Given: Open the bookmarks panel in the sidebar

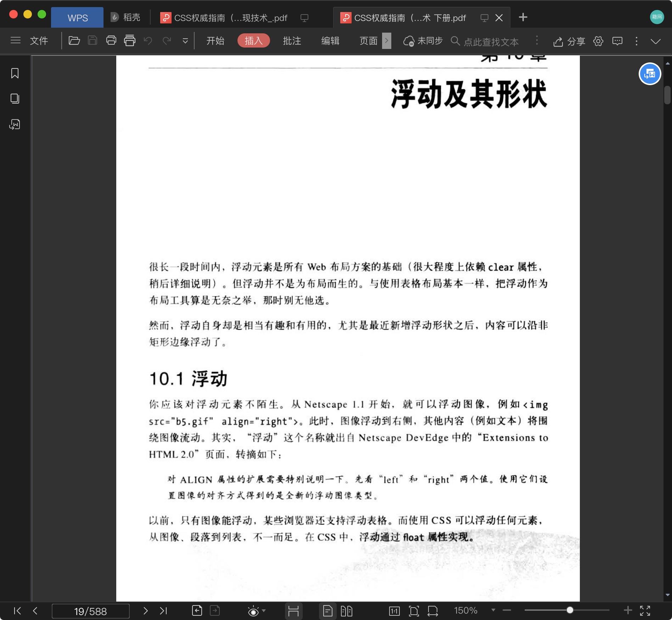Looking at the screenshot, I should (15, 73).
